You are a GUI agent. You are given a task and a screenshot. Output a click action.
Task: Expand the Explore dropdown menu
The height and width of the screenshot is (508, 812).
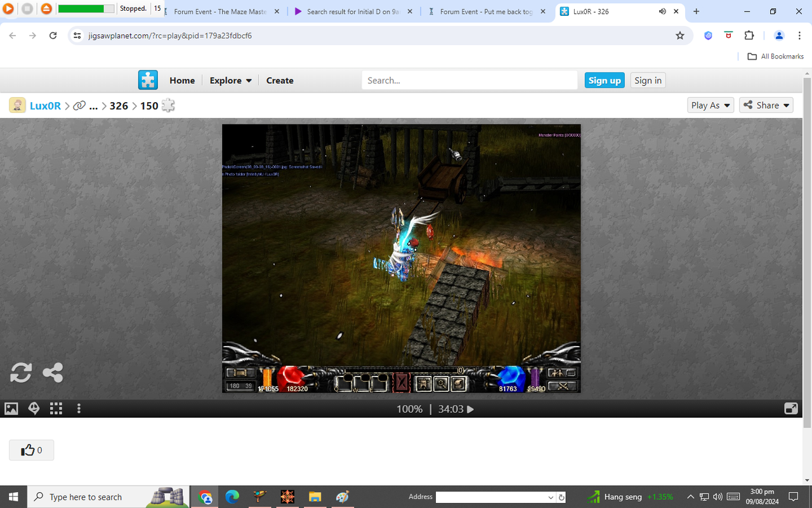click(231, 80)
